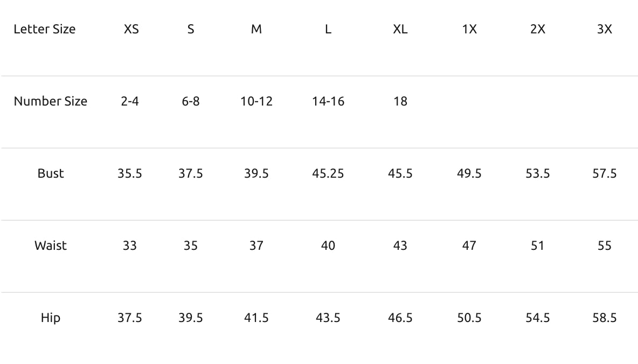The image size is (638, 364).
Task: Select the 45.25 bust measurement
Action: (x=328, y=174)
